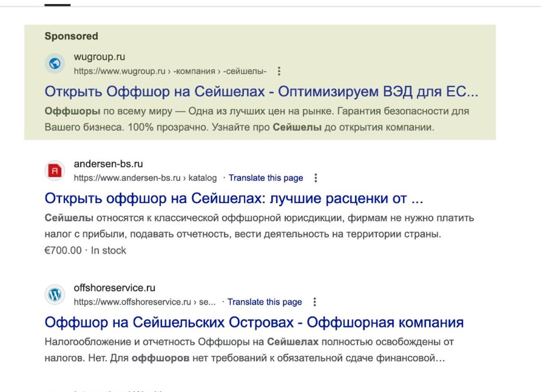Translate the offshoreservice.ru page

265,302
